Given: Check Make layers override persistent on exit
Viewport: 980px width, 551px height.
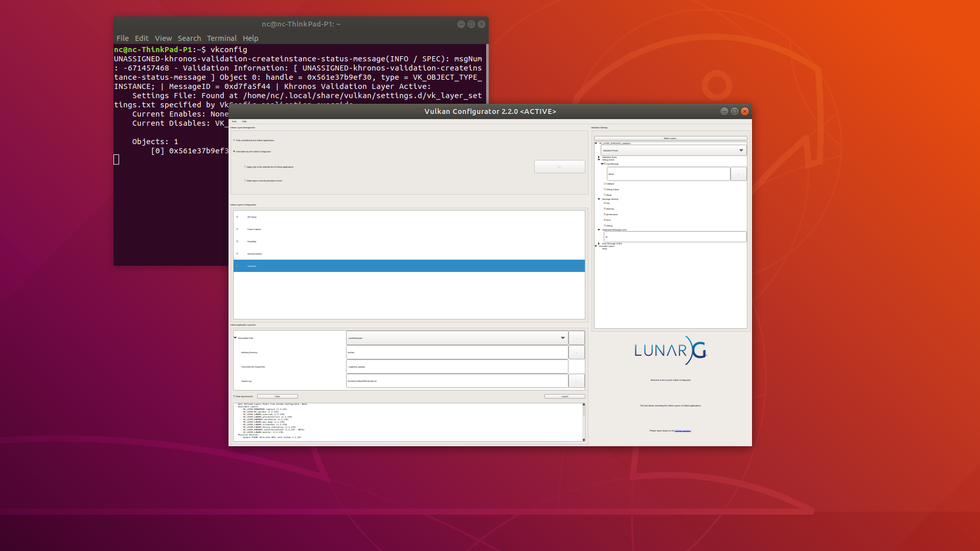Looking at the screenshot, I should 246,180.
